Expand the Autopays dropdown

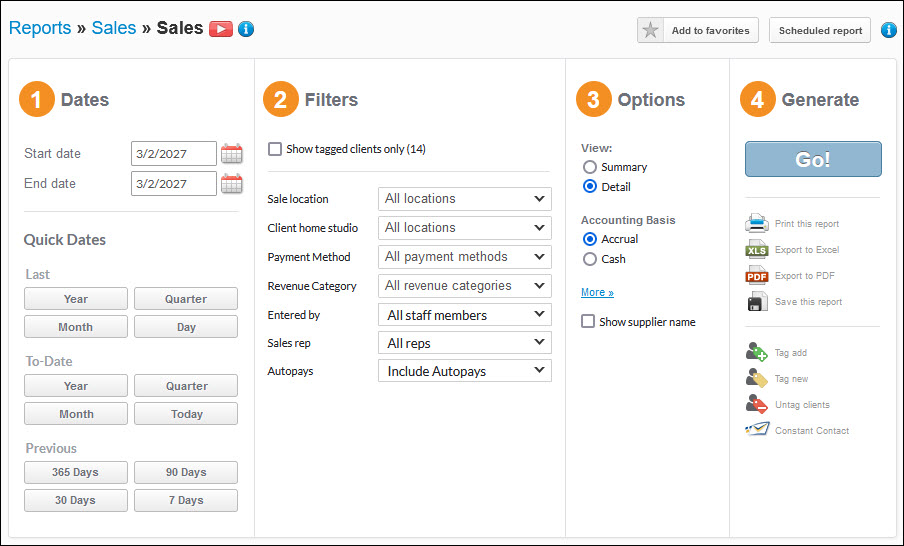(465, 371)
